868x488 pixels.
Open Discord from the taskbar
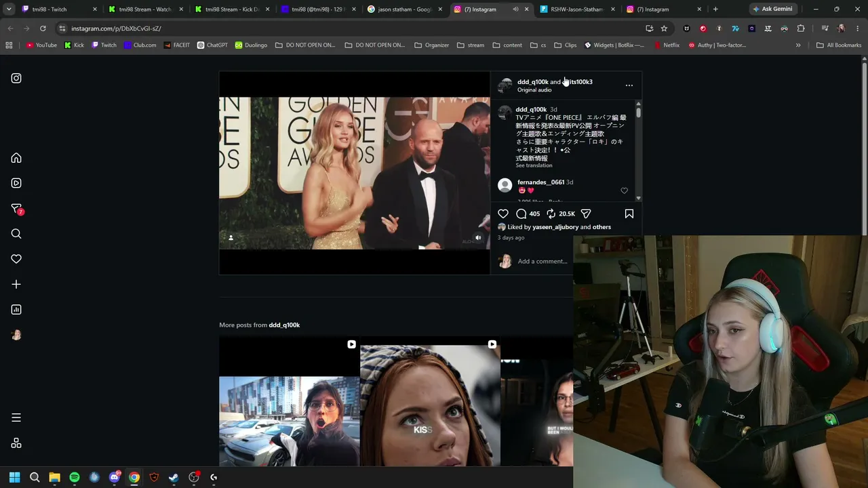click(115, 477)
